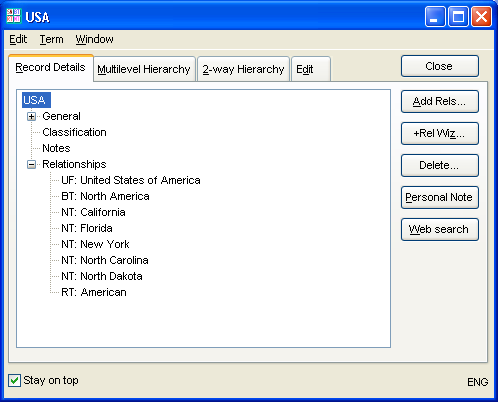Collapse the Relationships tree node
Screen dimensions: 498x402
tap(31, 164)
